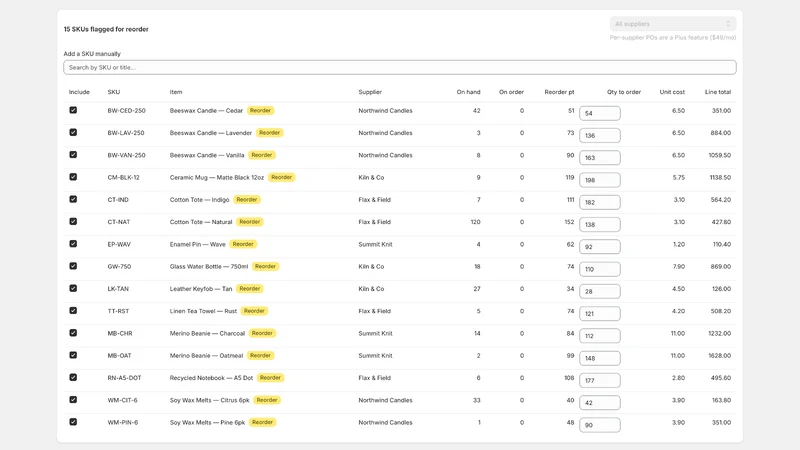
Task: Click line total 1059.50
Action: 719,155
